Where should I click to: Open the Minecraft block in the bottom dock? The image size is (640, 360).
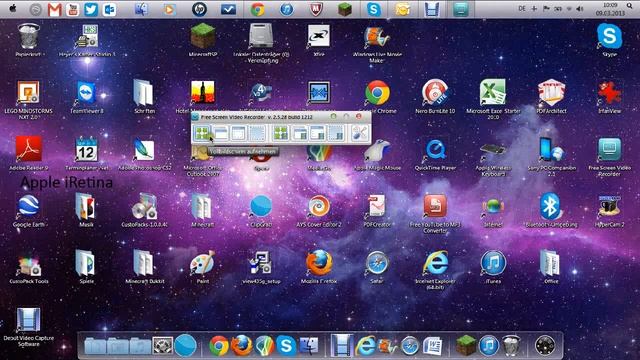click(x=466, y=346)
